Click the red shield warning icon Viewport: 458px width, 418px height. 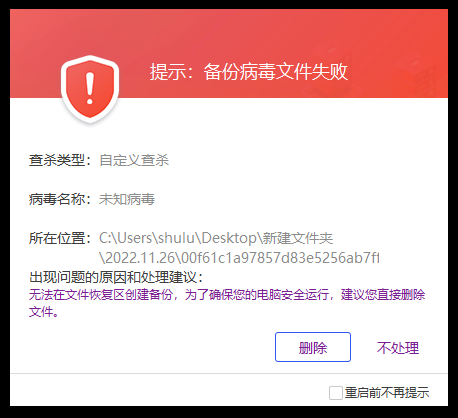[90, 89]
